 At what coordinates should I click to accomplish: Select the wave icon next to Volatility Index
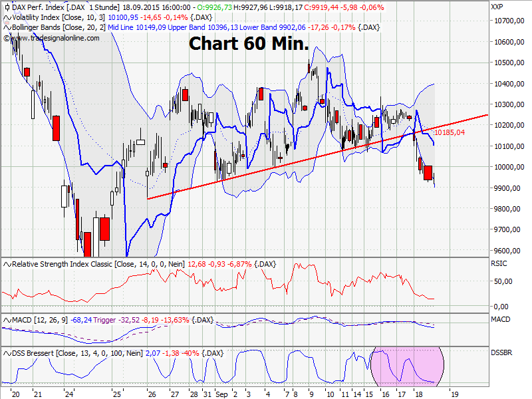(x=5, y=18)
